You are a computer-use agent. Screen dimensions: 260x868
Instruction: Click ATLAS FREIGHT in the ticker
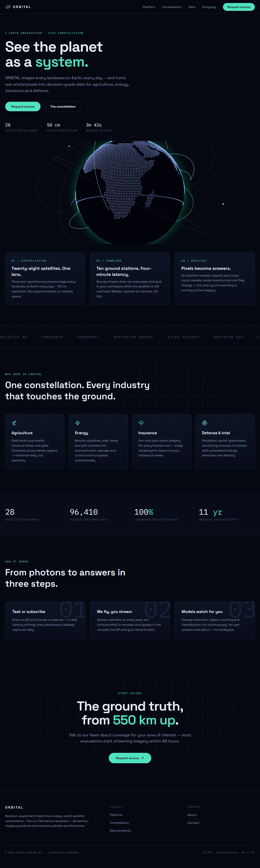[x=184, y=337]
